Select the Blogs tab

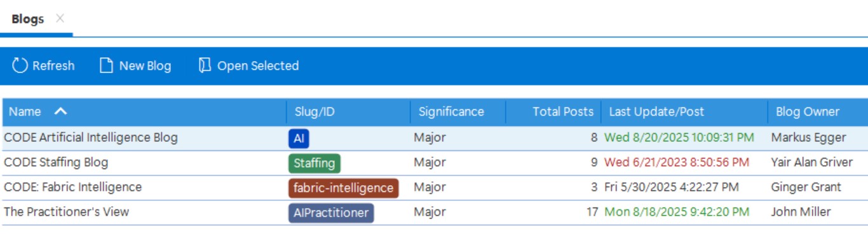(x=28, y=19)
